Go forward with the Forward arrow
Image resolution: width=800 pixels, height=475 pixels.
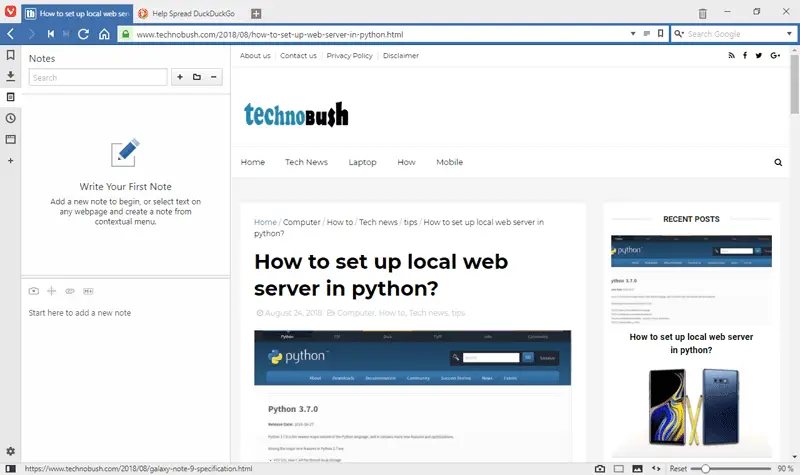point(31,34)
